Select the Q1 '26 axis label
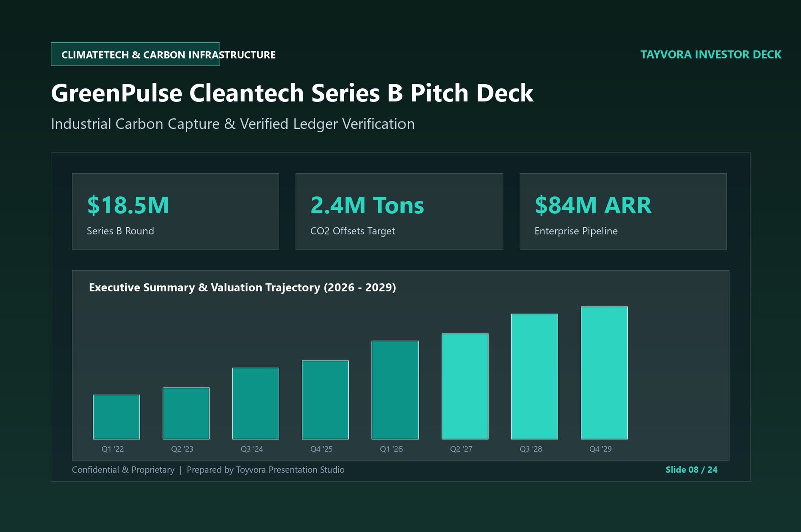The height and width of the screenshot is (532, 801). (x=391, y=449)
